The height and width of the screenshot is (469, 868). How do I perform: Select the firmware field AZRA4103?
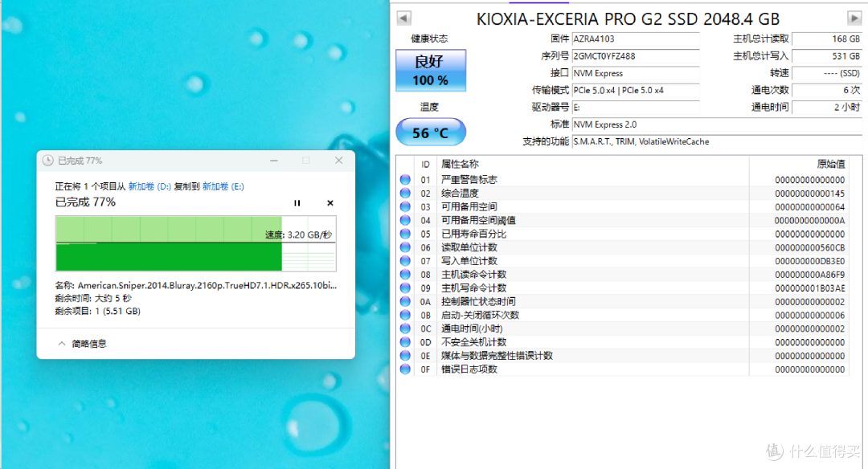coord(636,39)
